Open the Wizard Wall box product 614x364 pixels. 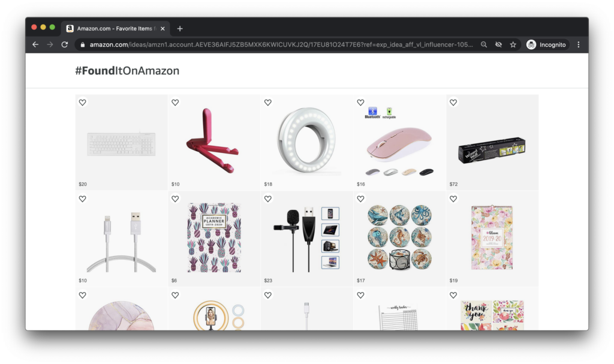tap(492, 150)
